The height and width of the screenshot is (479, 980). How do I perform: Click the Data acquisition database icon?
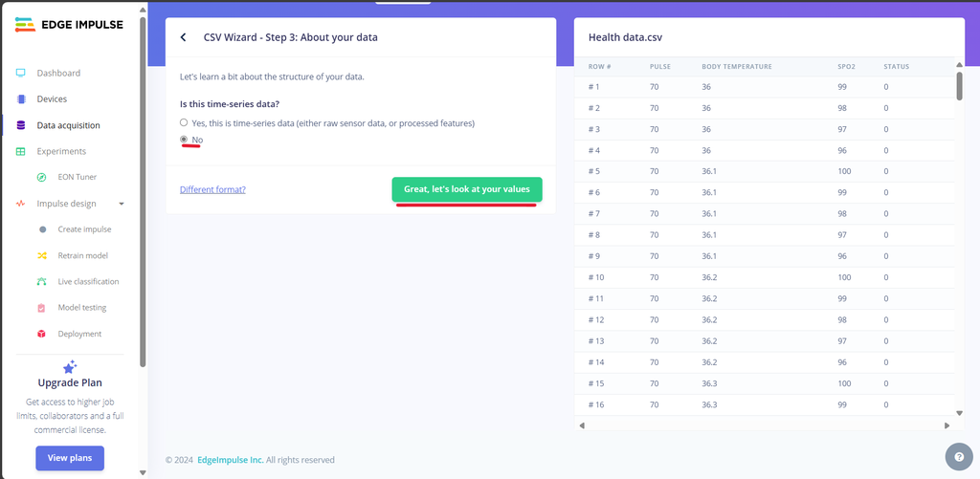(21, 125)
